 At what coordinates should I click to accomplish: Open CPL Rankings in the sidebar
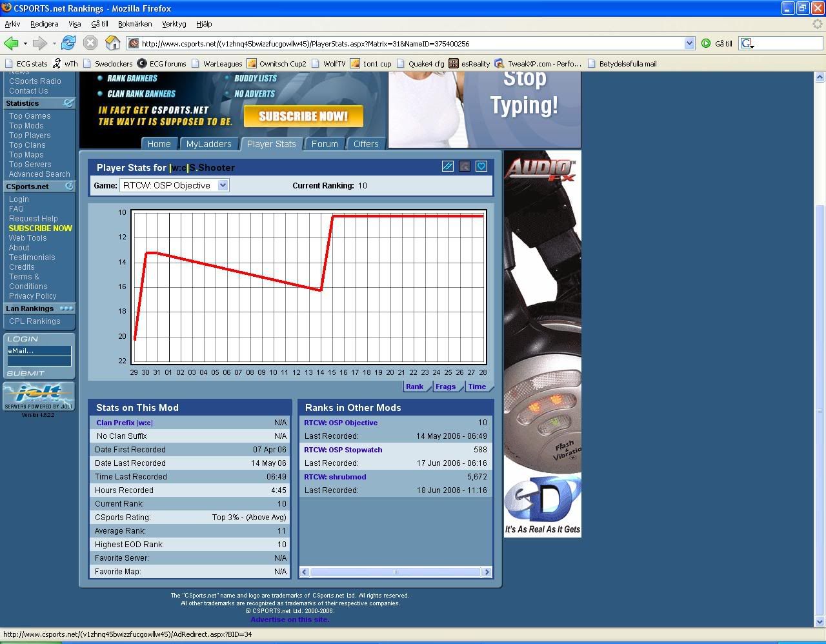[x=35, y=321]
